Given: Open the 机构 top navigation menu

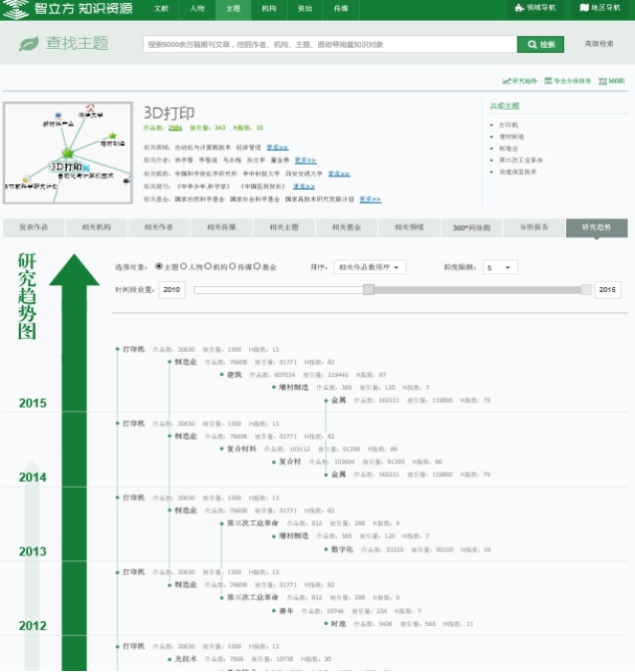Looking at the screenshot, I should (269, 8).
